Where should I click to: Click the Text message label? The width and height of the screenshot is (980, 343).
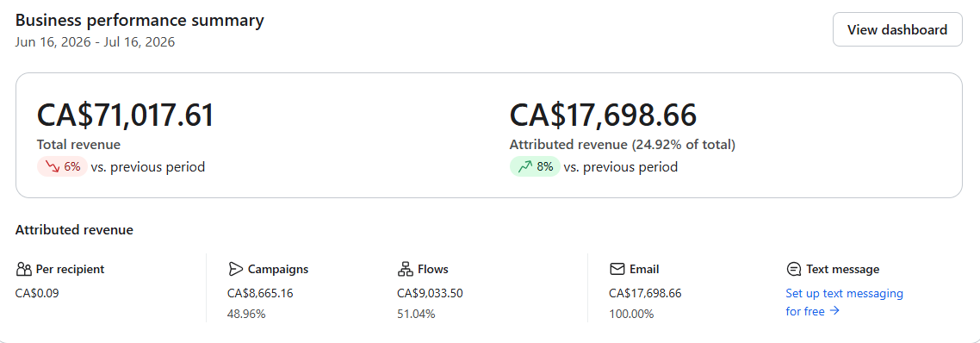point(842,269)
